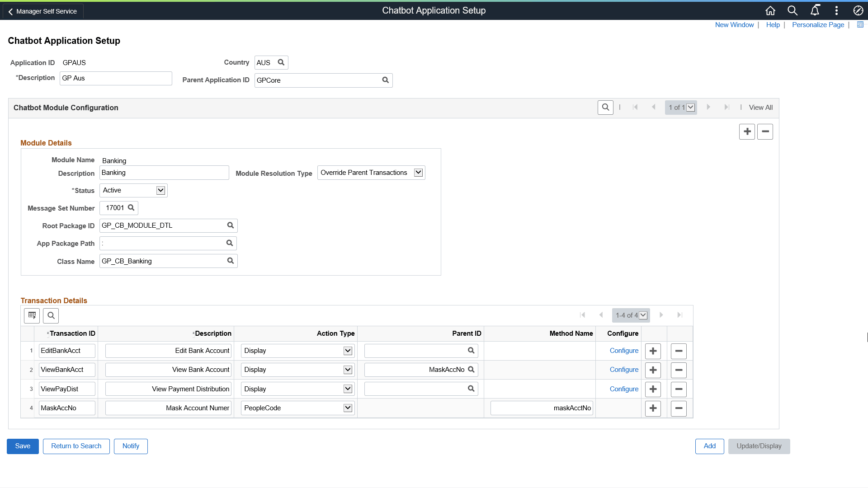The width and height of the screenshot is (868, 488).
Task: Click Configure link for EditBankAcct
Action: [x=624, y=351]
